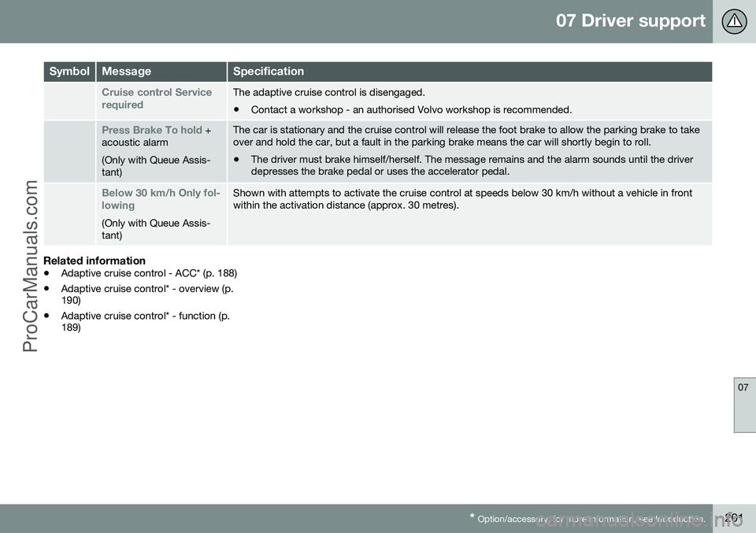This screenshot has height=533, width=756.
Task: Open 'Adaptive cruise control* - function (p. 189)' link
Action: point(145,321)
